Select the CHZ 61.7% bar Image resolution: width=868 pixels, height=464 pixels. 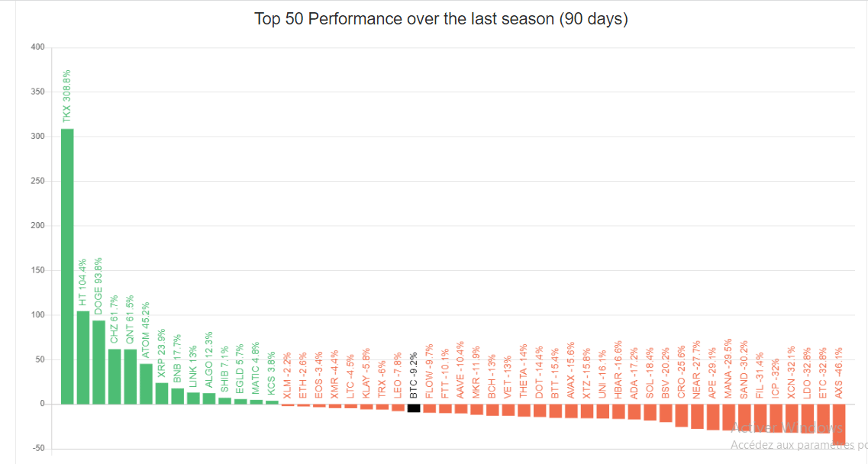tap(115, 376)
